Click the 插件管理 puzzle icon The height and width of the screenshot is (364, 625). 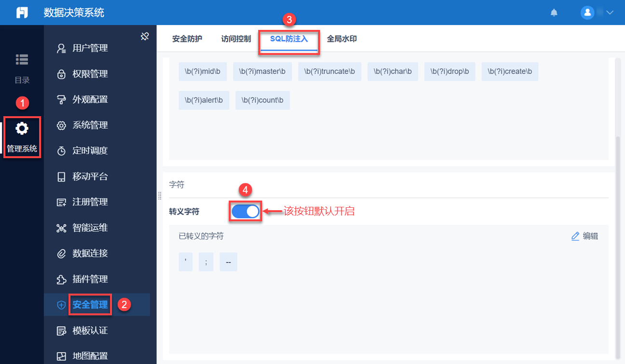tap(61, 279)
